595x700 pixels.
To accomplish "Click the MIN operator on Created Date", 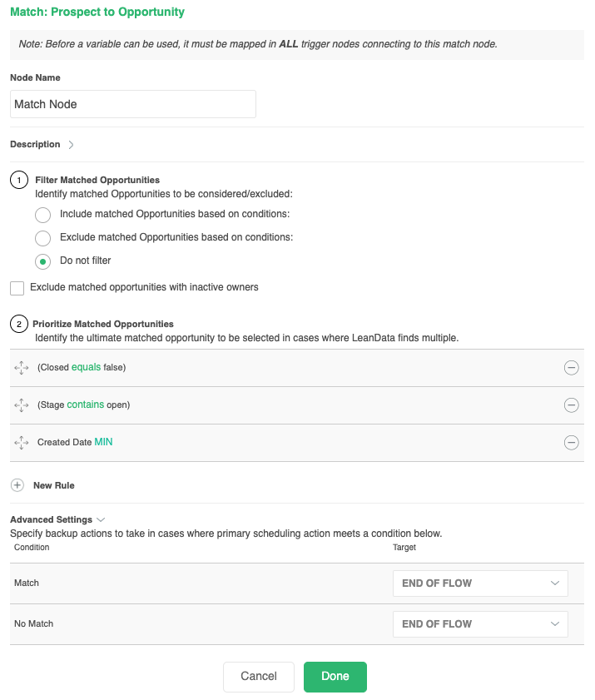I will tap(103, 442).
